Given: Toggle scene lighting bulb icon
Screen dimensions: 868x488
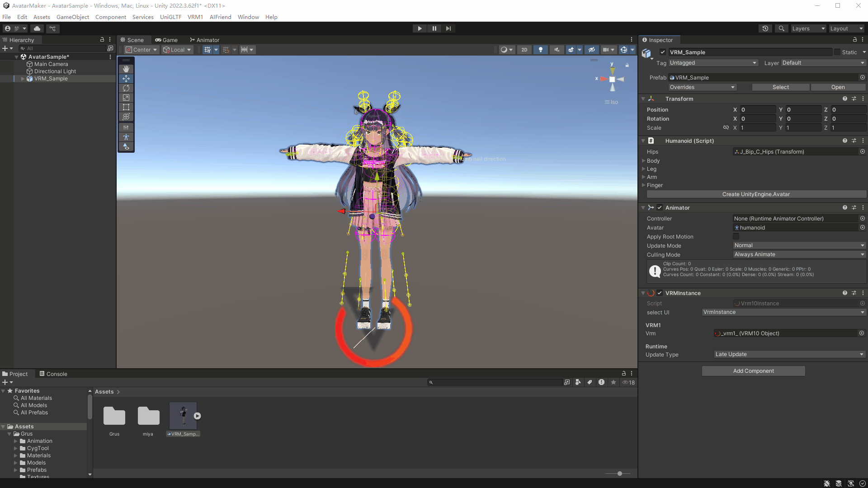Looking at the screenshot, I should coord(541,50).
